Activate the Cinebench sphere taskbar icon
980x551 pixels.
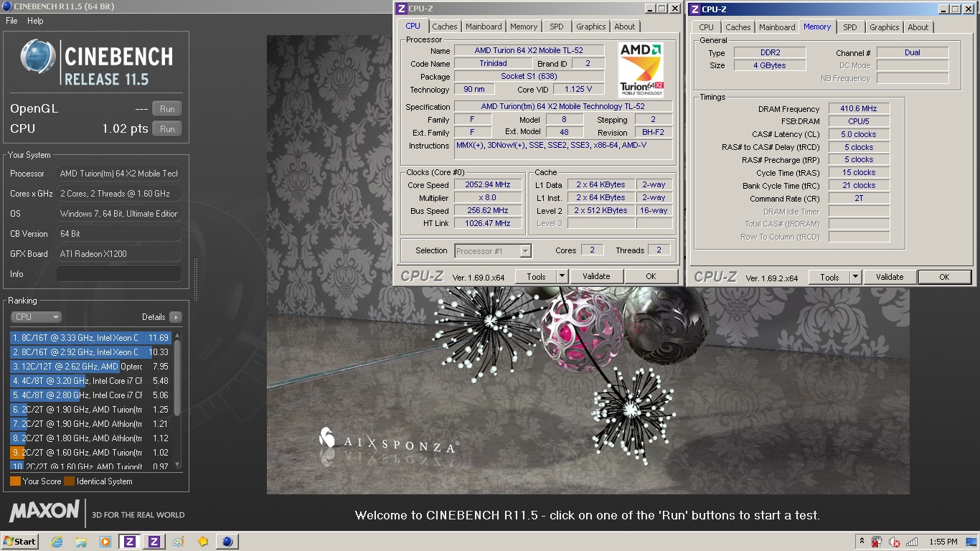[x=227, y=542]
